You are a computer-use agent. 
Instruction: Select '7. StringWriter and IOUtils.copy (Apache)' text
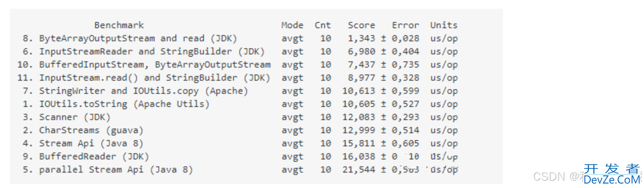135,91
